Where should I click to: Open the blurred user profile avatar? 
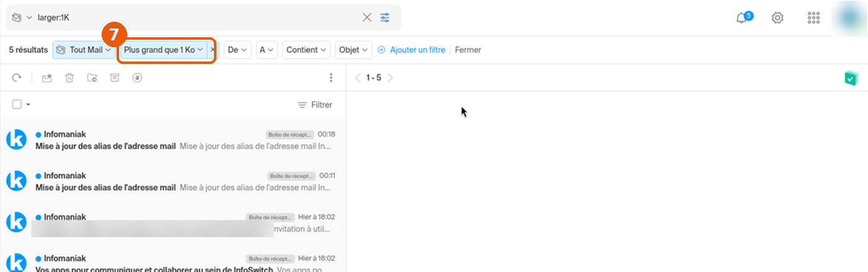[x=850, y=17]
